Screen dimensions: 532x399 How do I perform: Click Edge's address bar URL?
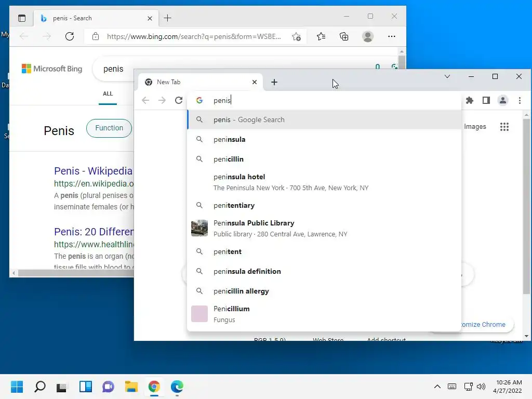[x=194, y=36]
